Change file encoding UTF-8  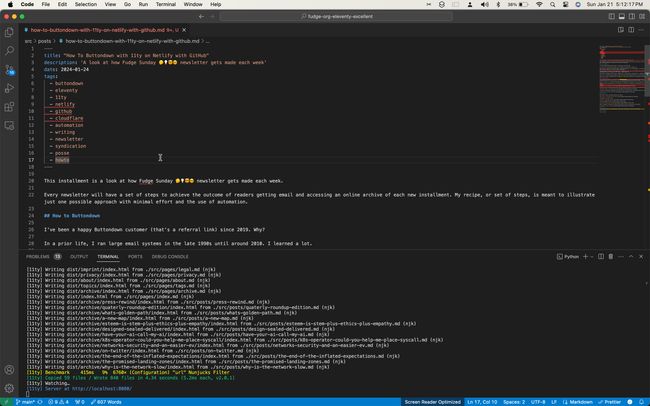click(x=538, y=402)
